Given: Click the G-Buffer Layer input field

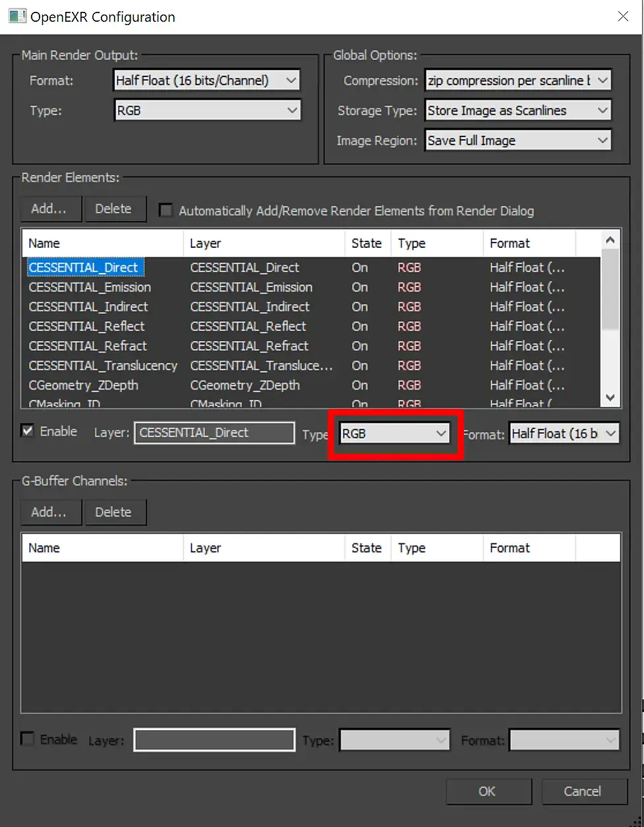Looking at the screenshot, I should click(214, 740).
